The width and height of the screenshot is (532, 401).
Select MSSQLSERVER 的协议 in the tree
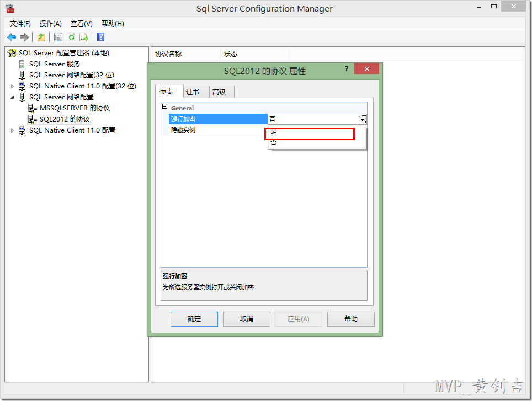[x=75, y=108]
